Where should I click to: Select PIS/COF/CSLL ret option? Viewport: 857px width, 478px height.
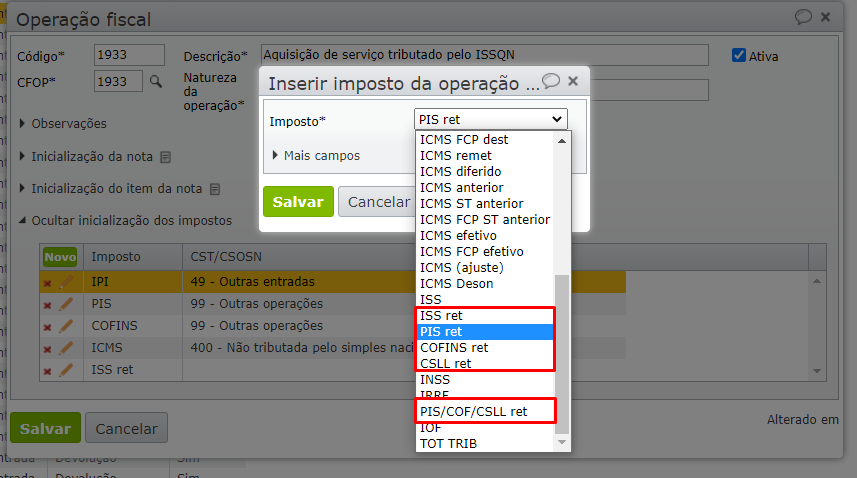tap(485, 411)
